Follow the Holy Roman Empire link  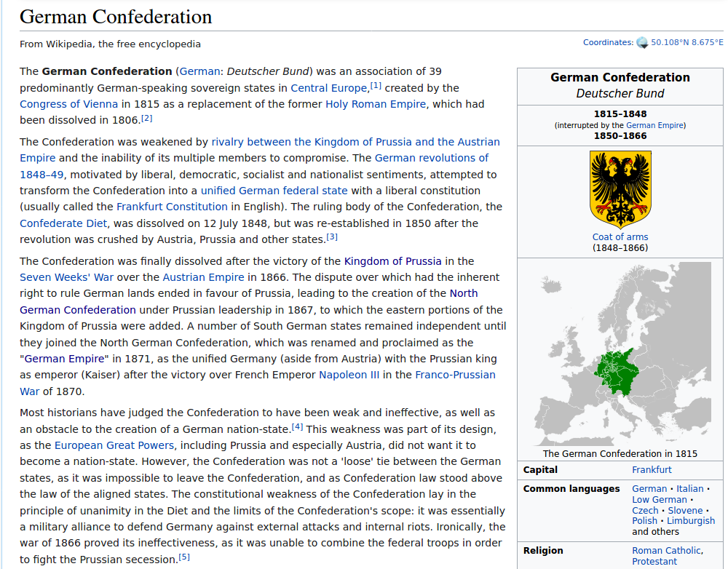376,104
